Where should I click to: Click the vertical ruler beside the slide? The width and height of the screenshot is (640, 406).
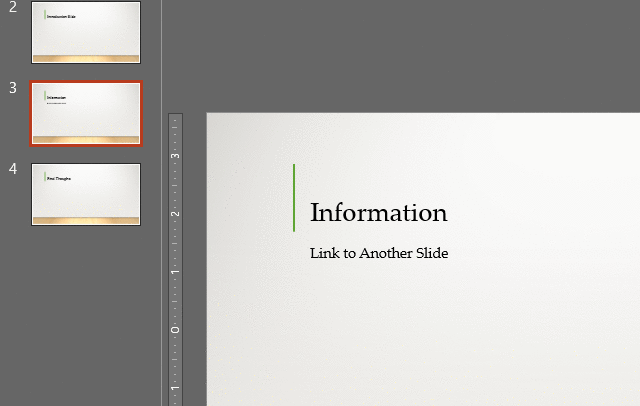pyautogui.click(x=176, y=260)
